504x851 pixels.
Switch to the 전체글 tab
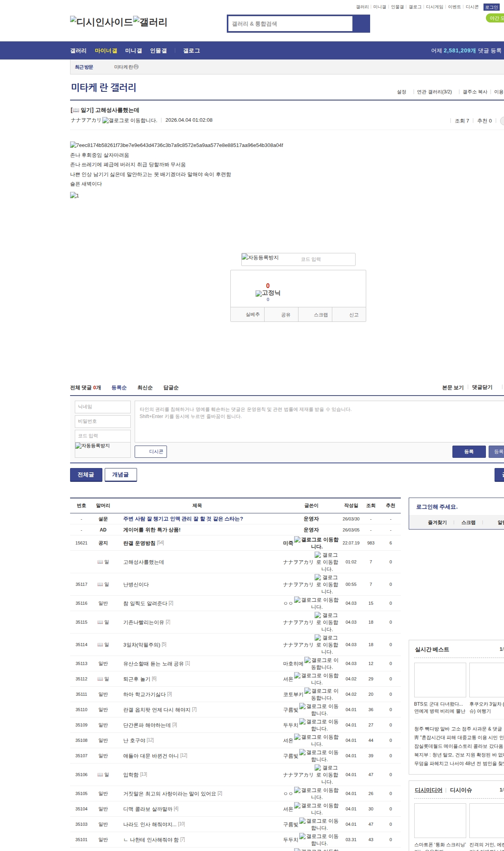(x=86, y=475)
